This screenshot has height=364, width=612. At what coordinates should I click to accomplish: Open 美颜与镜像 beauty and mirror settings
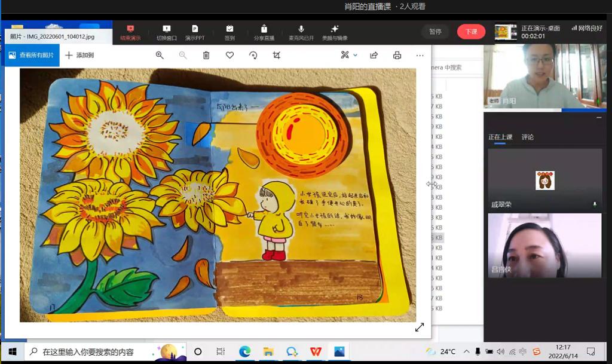(x=335, y=32)
